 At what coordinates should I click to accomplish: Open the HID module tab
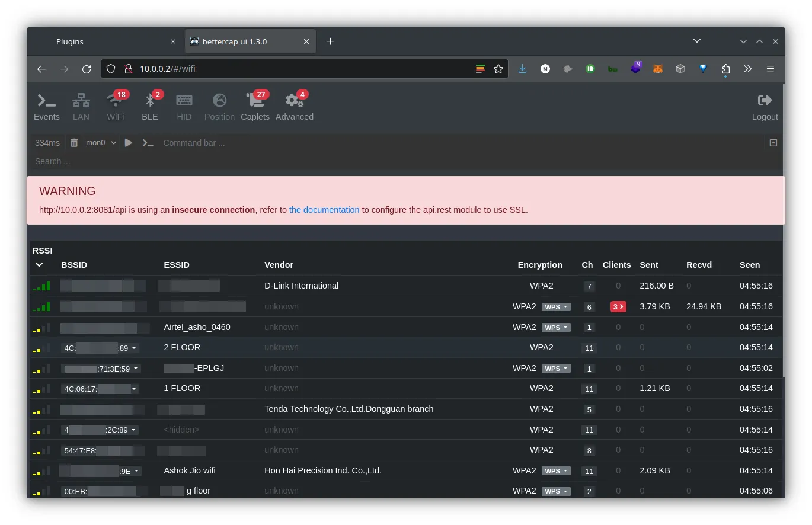point(184,107)
